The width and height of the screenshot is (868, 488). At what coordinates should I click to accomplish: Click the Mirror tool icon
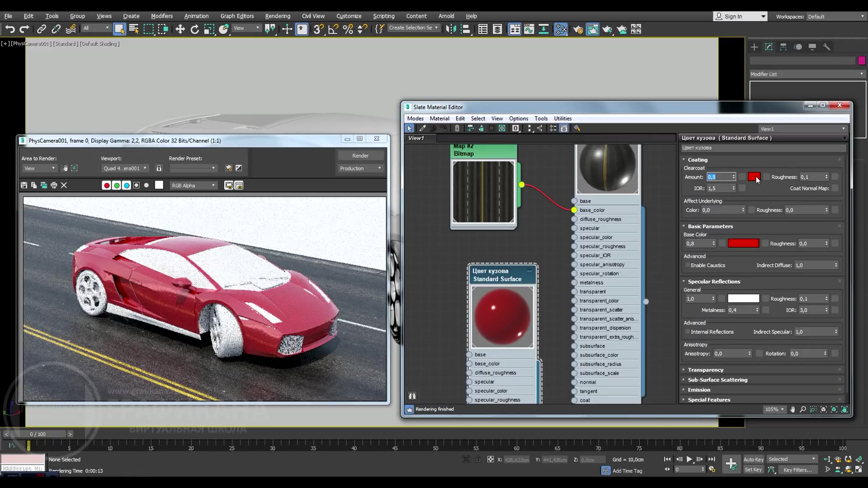coord(451,29)
